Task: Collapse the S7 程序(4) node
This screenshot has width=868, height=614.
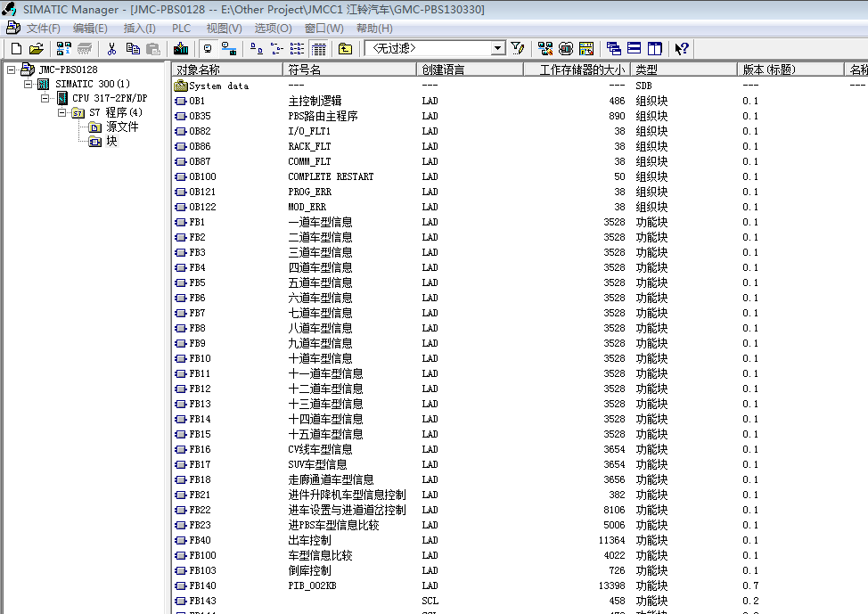Action: pyautogui.click(x=62, y=113)
